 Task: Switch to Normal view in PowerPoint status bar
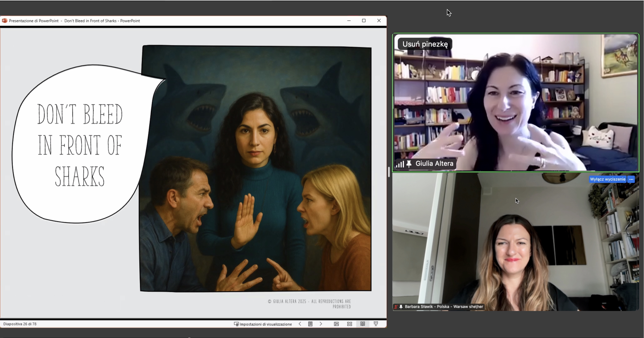coord(336,324)
